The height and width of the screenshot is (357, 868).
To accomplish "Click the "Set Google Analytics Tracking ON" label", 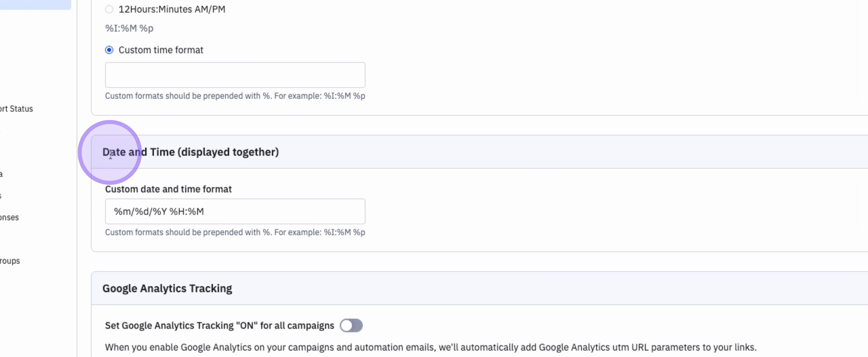I will tap(219, 326).
